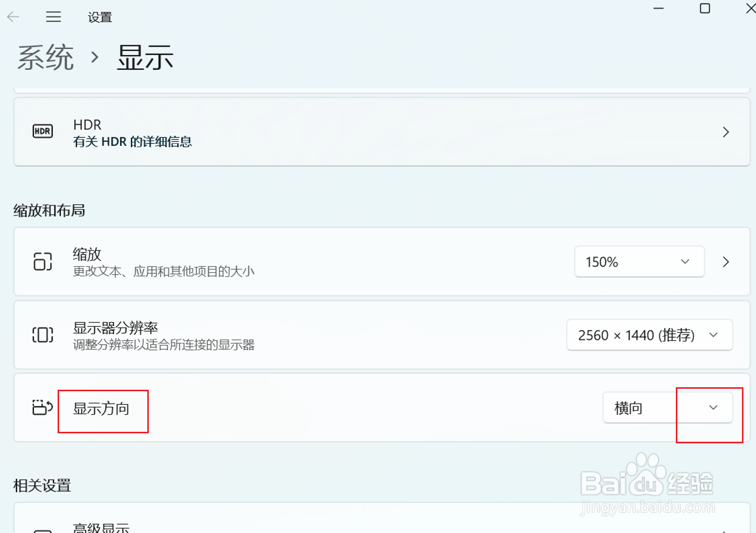Open the 2560 × 1440 resolution dropdown
The height and width of the screenshot is (533, 756).
649,335
